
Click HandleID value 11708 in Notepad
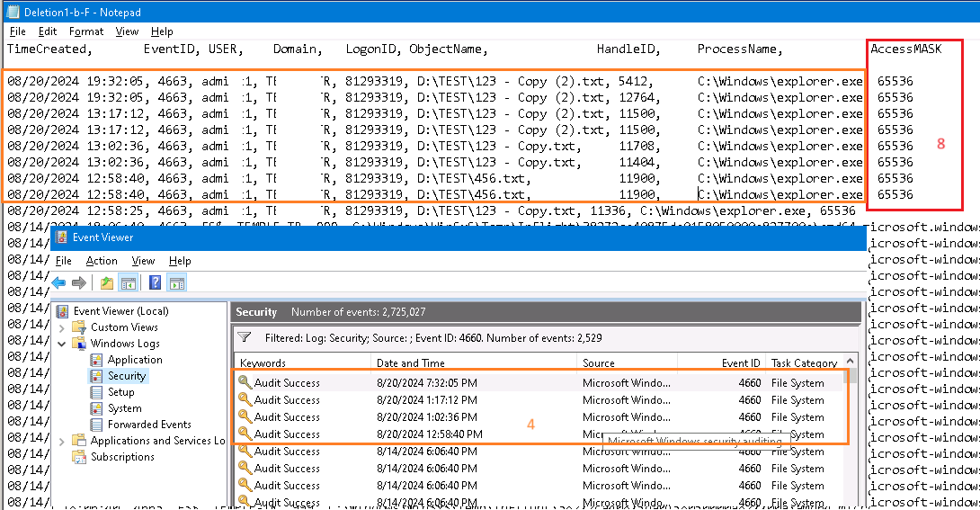click(637, 147)
